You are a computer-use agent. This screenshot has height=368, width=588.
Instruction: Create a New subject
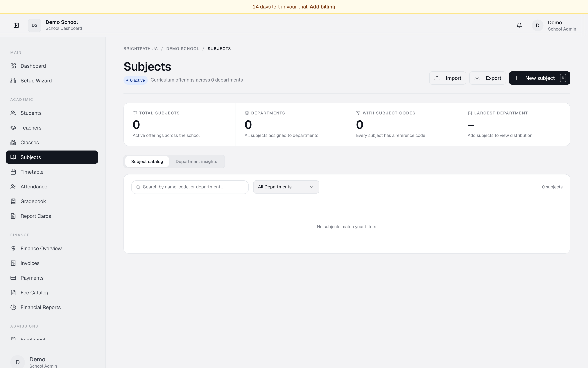(x=539, y=78)
